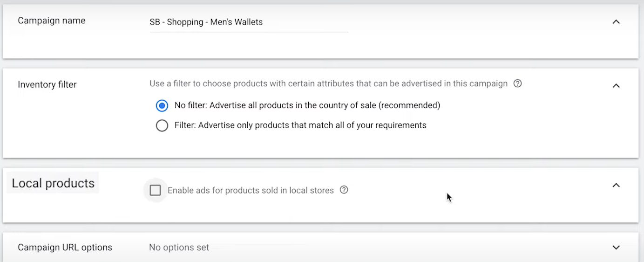Enable ads for local stores checkbox
This screenshot has height=262, width=644.
155,190
